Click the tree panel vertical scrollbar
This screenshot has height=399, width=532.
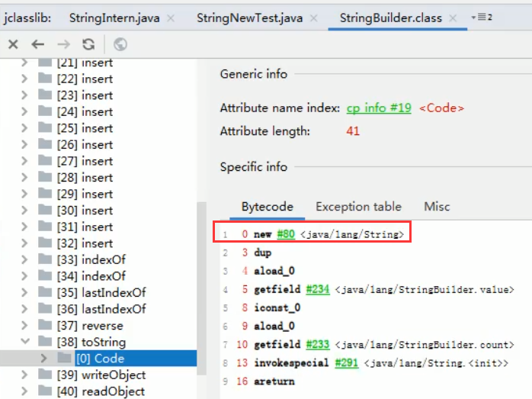click(201, 288)
